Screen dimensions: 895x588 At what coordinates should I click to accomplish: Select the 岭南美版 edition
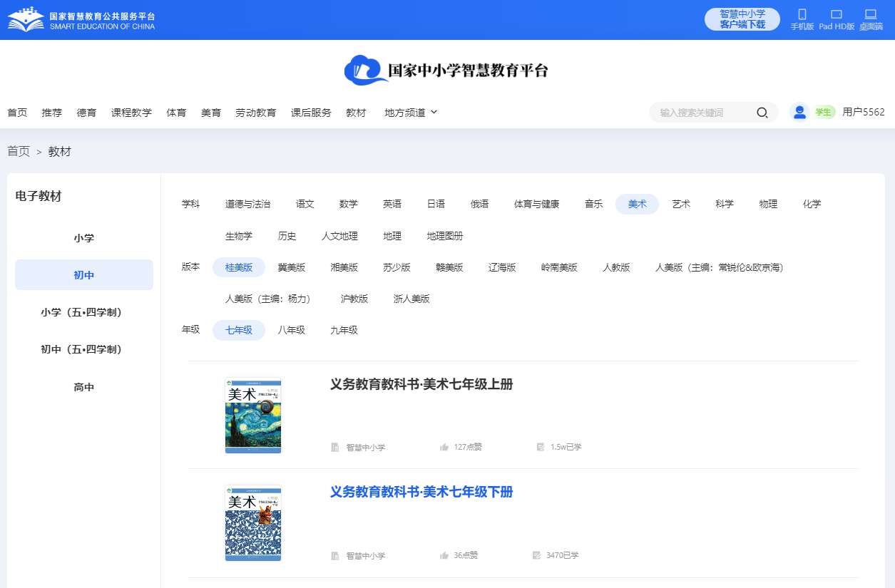[560, 267]
